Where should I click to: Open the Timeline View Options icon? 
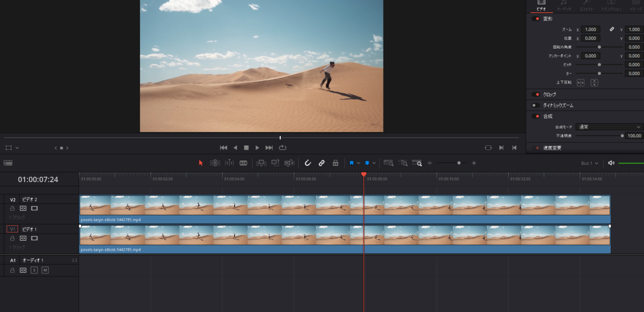tap(8, 163)
